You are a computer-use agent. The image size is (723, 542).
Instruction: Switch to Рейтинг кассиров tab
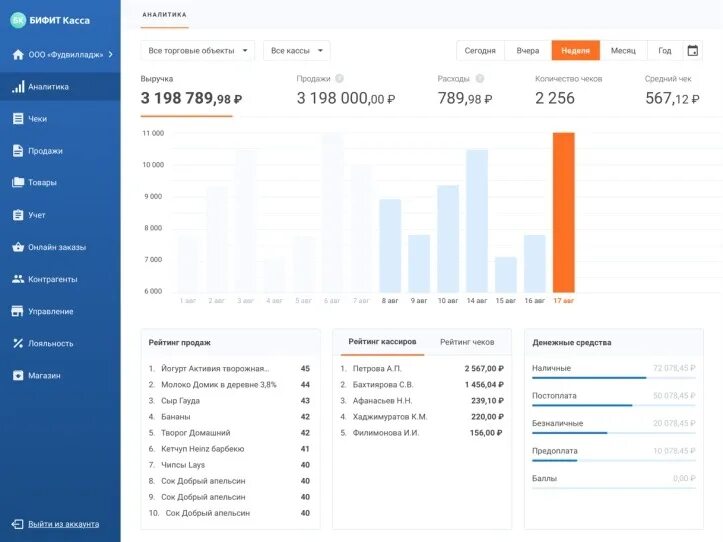382,342
